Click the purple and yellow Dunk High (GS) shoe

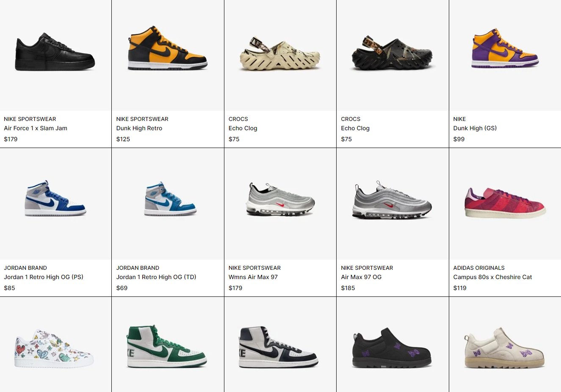(x=505, y=48)
